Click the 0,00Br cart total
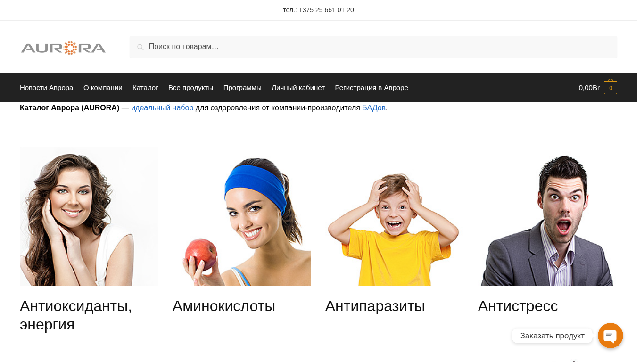 coord(589,88)
